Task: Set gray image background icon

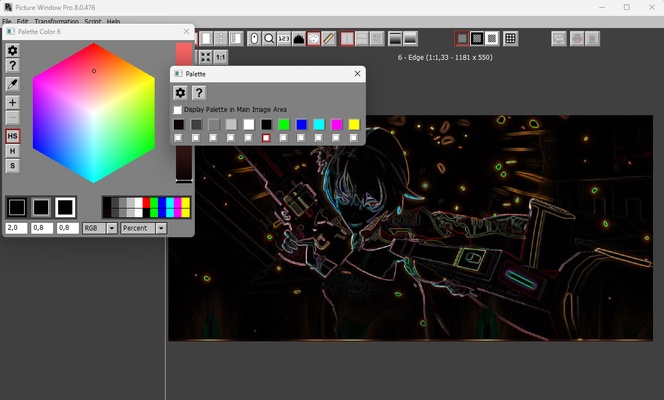Action: pos(462,39)
